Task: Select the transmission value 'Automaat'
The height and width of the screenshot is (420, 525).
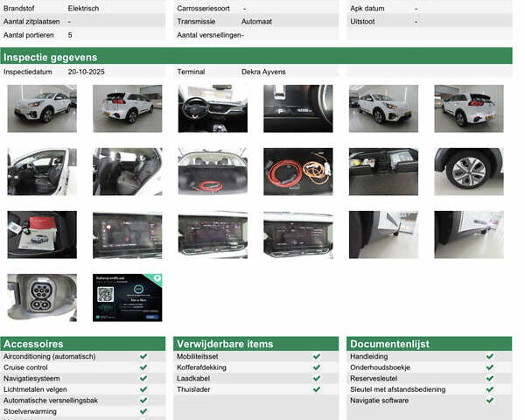Action: tap(256, 21)
